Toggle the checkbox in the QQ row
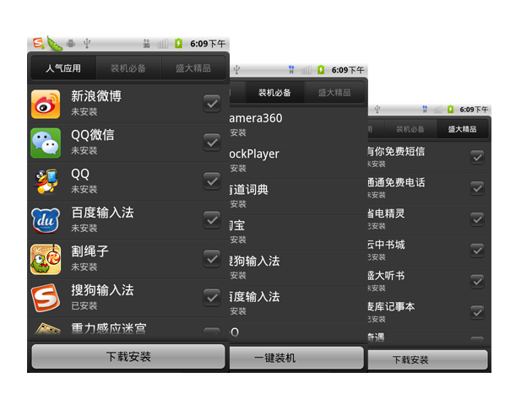The width and height of the screenshot is (532, 410). tap(212, 181)
